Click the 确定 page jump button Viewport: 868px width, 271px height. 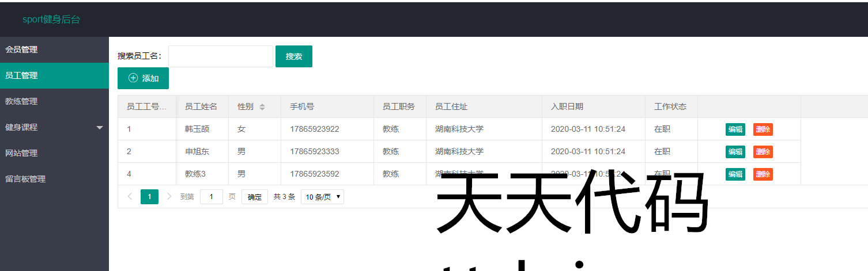[254, 197]
